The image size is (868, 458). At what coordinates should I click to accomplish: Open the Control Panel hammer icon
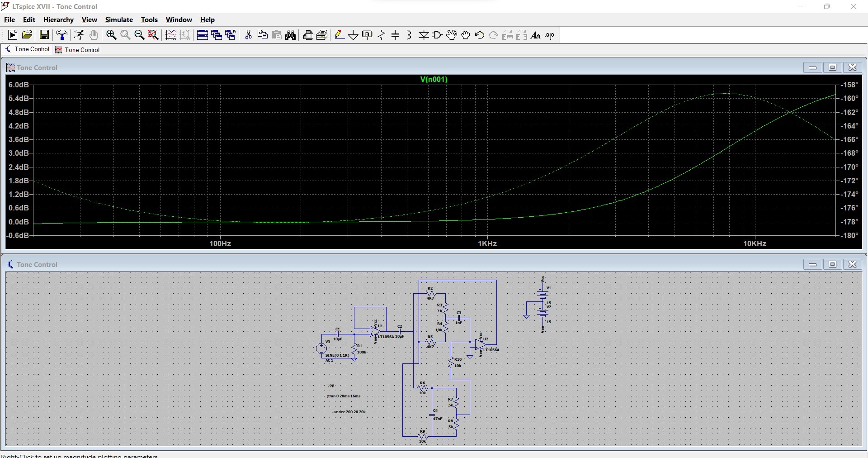(62, 35)
